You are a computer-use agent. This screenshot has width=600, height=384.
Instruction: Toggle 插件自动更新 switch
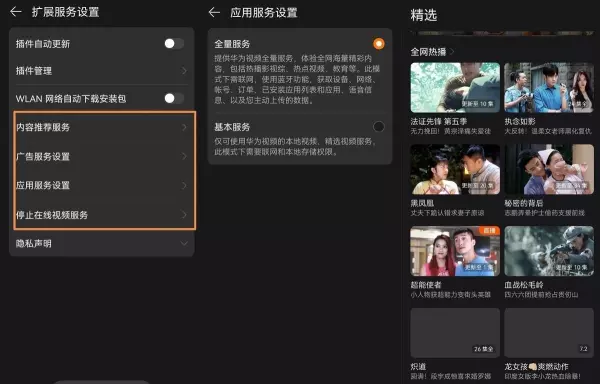(174, 44)
